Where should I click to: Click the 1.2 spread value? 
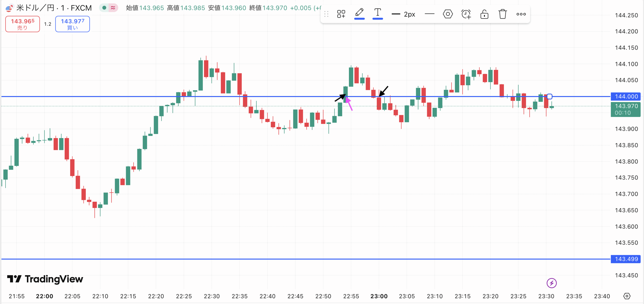(x=48, y=24)
